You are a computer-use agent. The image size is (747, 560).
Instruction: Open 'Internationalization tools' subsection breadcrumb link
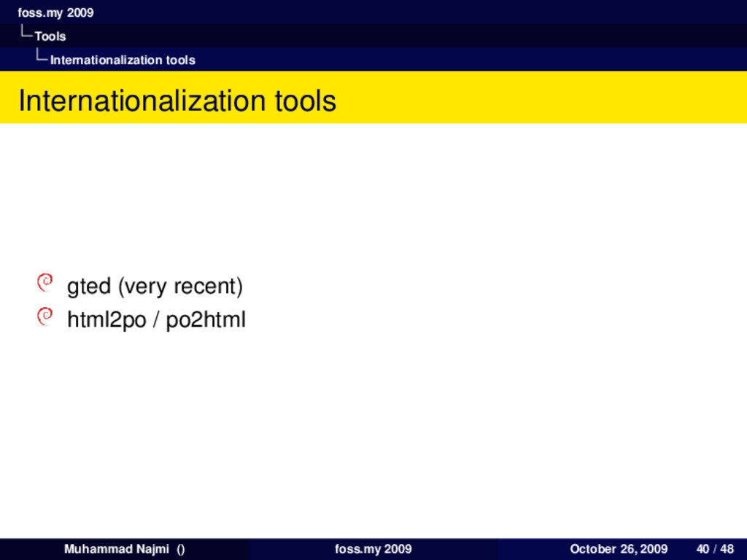click(x=123, y=60)
